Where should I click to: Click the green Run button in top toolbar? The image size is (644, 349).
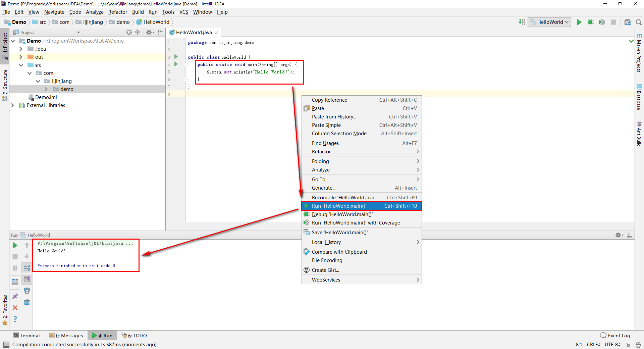(x=579, y=22)
